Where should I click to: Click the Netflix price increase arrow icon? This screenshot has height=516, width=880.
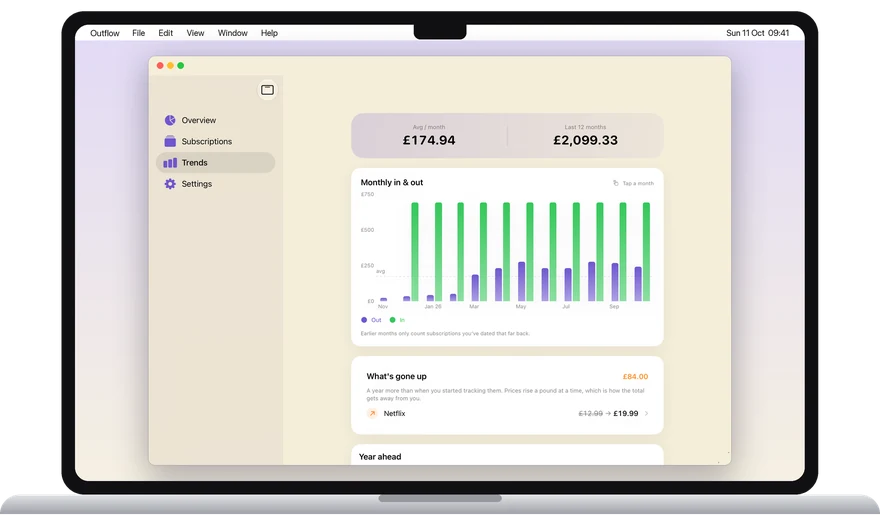click(x=372, y=413)
